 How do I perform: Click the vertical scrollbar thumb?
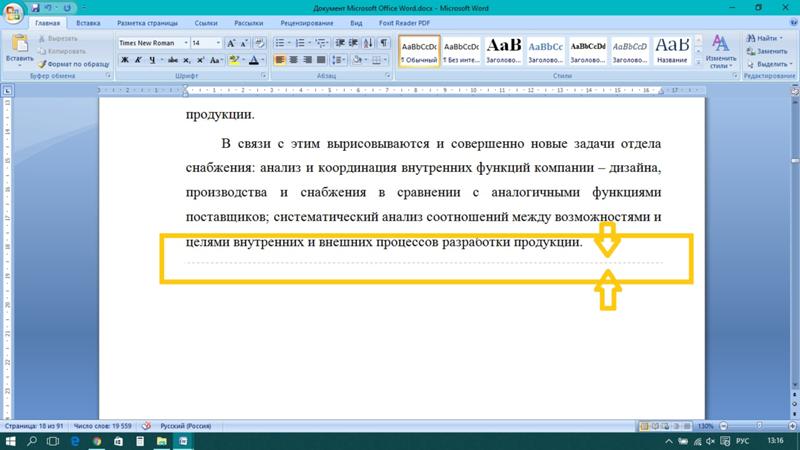click(x=795, y=161)
